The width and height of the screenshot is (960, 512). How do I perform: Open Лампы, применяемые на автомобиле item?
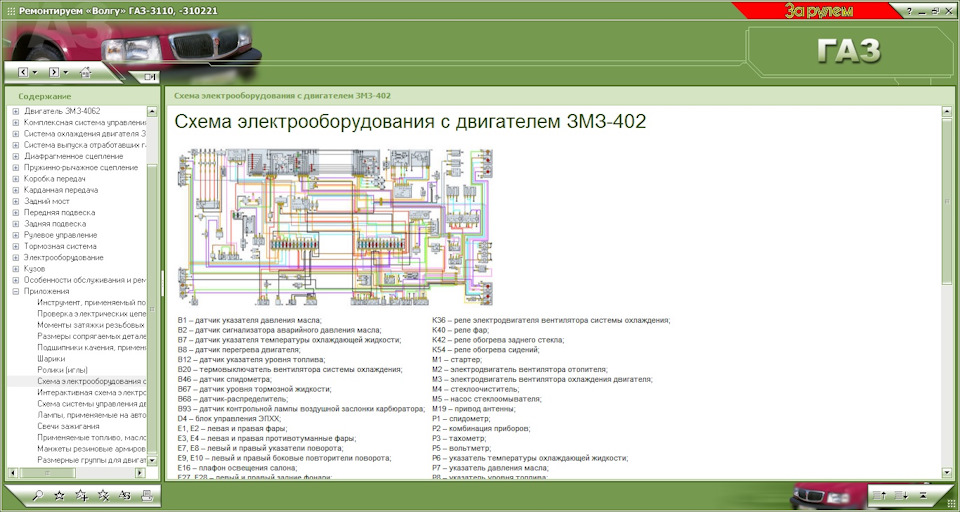[x=92, y=415]
